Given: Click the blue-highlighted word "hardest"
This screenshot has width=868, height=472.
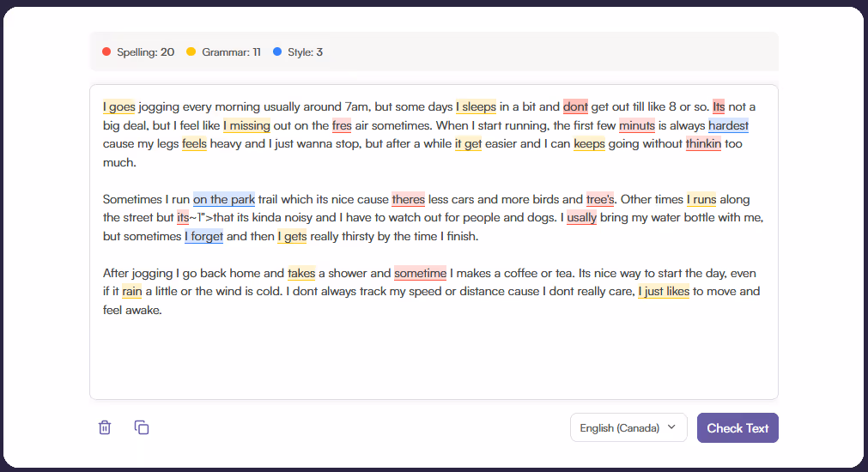Looking at the screenshot, I should [729, 125].
